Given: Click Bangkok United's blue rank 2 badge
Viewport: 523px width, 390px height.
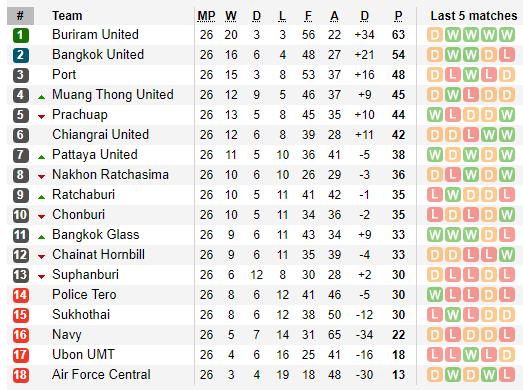Looking at the screenshot, I should tap(20, 55).
